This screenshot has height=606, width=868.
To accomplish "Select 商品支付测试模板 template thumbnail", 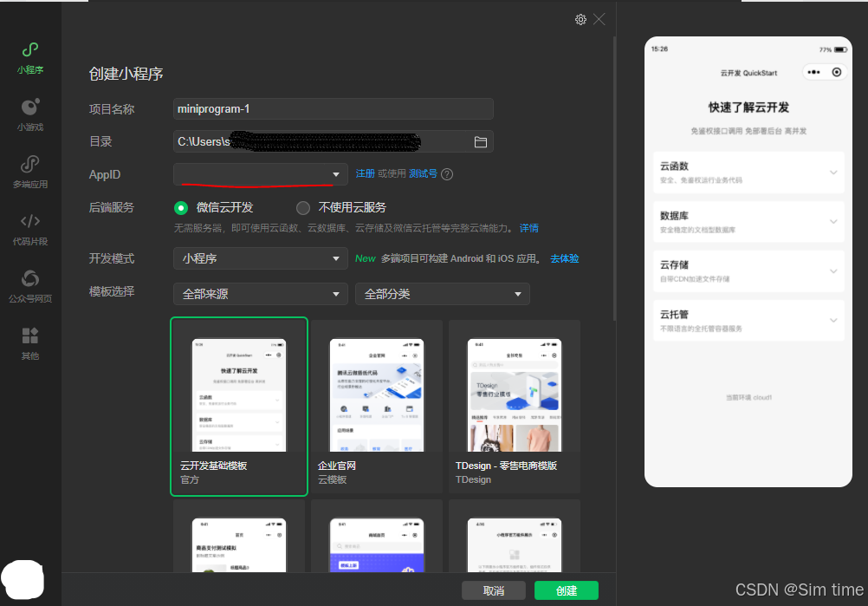I will coord(239,544).
